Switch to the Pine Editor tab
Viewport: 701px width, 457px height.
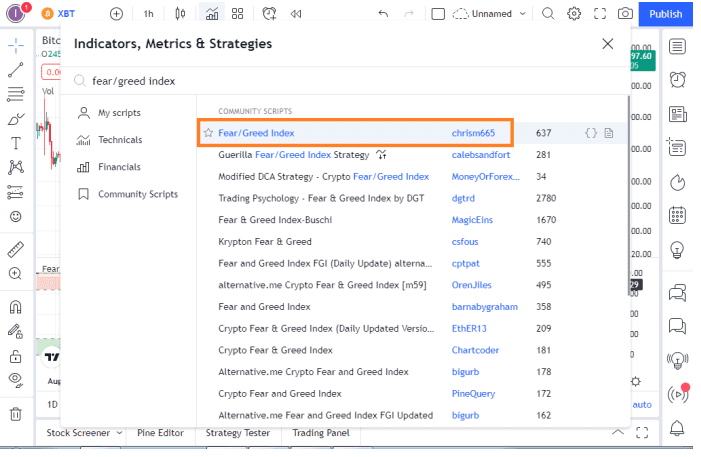[160, 433]
